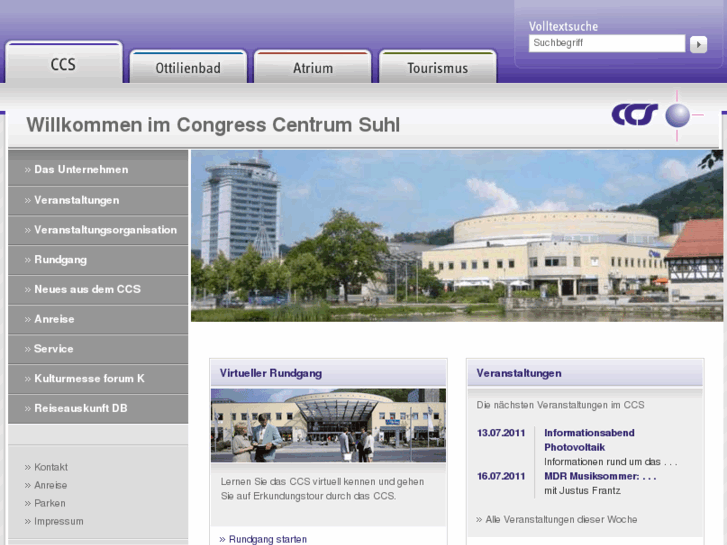727x545 pixels.
Task: Click the text 'mit Justus Frantz'
Action: coord(582,491)
